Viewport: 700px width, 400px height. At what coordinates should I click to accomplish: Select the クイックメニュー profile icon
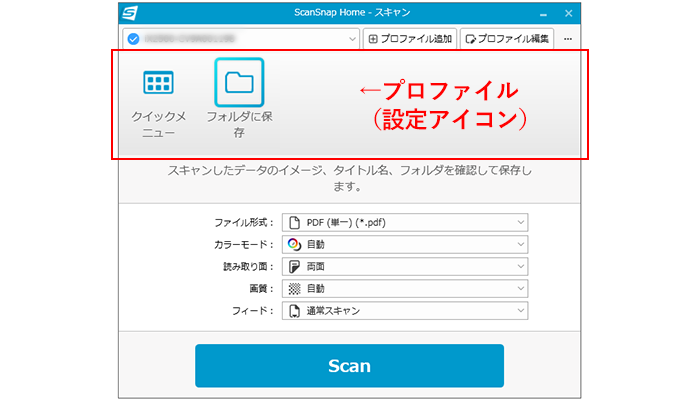(x=158, y=83)
